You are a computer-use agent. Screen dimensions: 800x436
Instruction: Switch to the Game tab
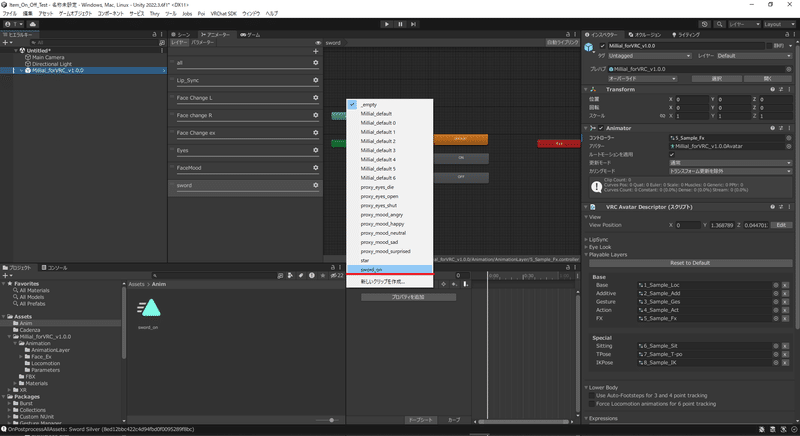(250, 35)
